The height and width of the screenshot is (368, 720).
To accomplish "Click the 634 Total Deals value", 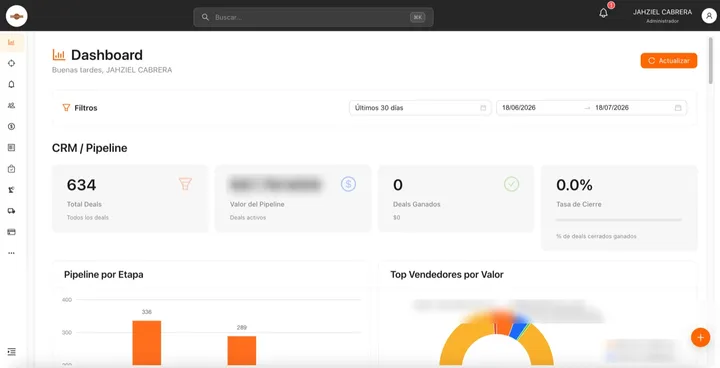I will [x=81, y=185].
